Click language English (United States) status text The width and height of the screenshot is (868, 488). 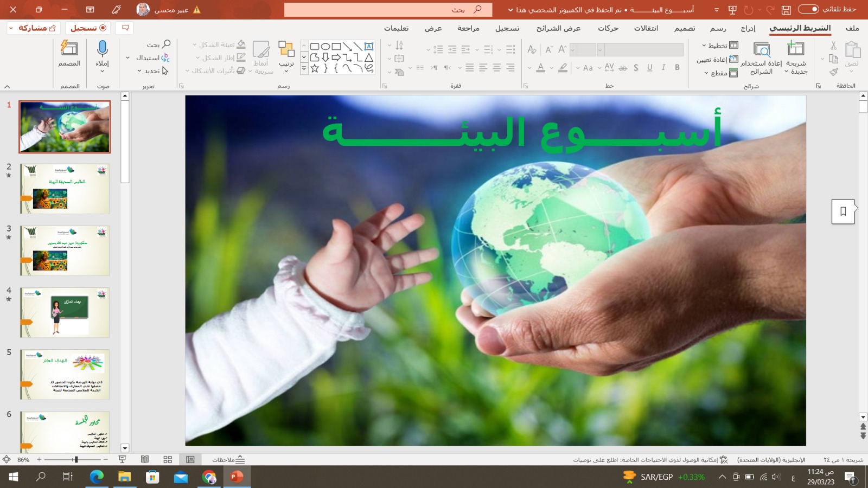coord(771,460)
